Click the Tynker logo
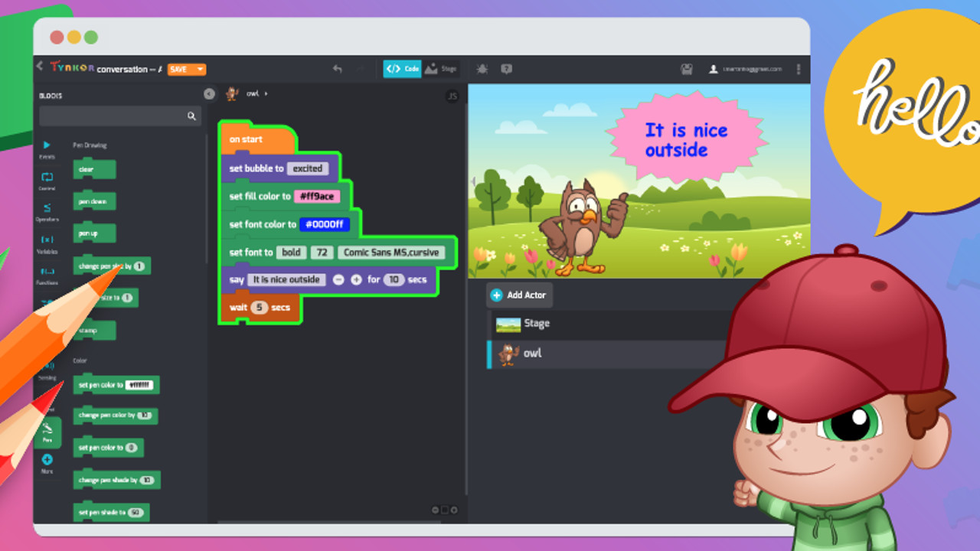 point(73,68)
